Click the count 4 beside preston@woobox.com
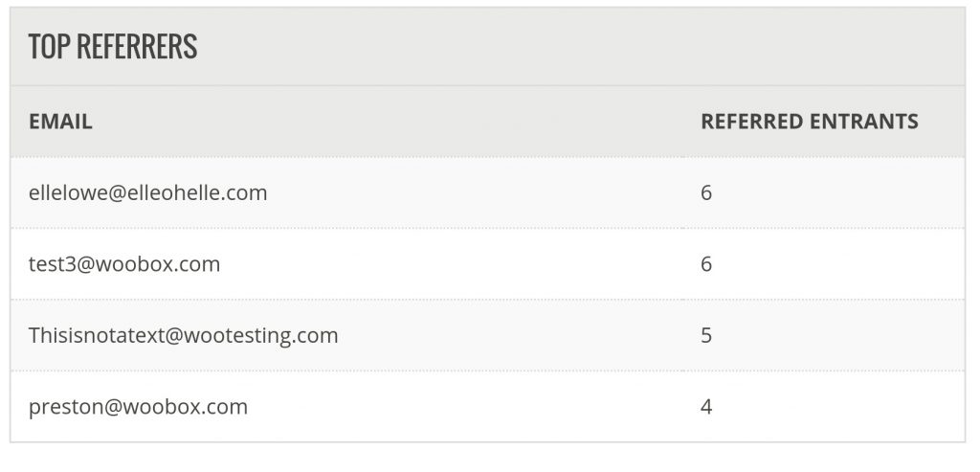Image resolution: width=980 pixels, height=472 pixels. tap(706, 406)
